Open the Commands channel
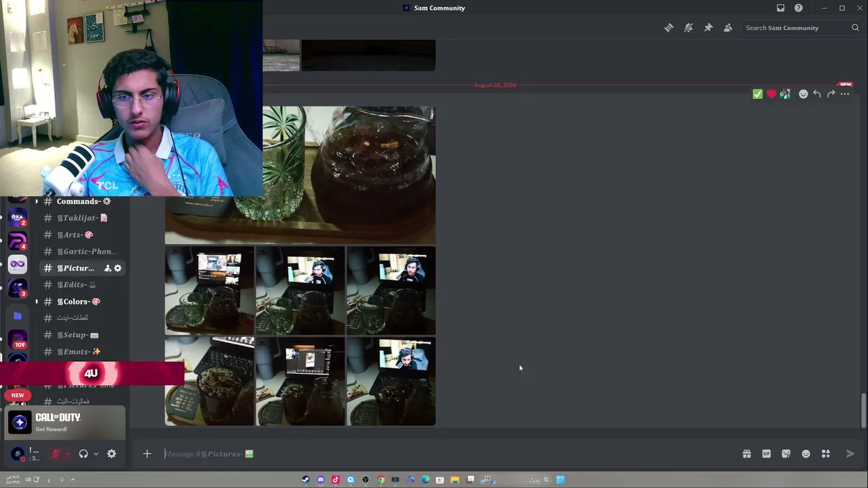The width and height of the screenshot is (868, 488). point(83,201)
